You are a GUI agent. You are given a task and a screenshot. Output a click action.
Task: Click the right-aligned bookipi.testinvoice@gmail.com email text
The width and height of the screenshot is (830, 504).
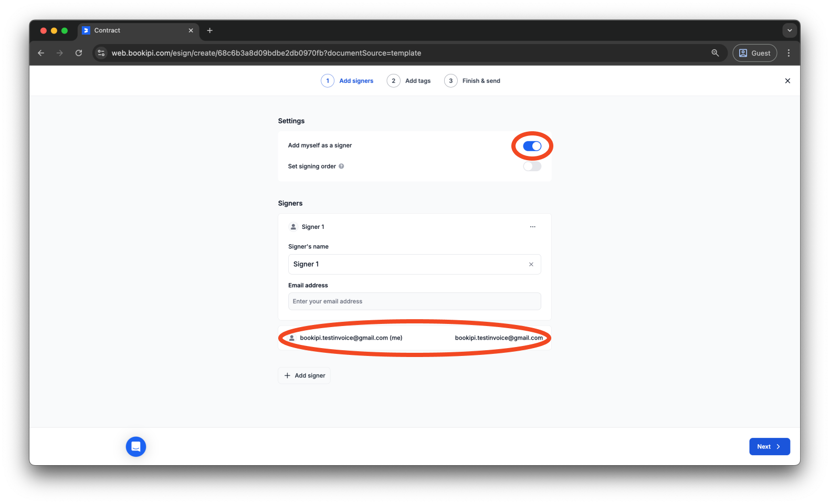coord(499,338)
